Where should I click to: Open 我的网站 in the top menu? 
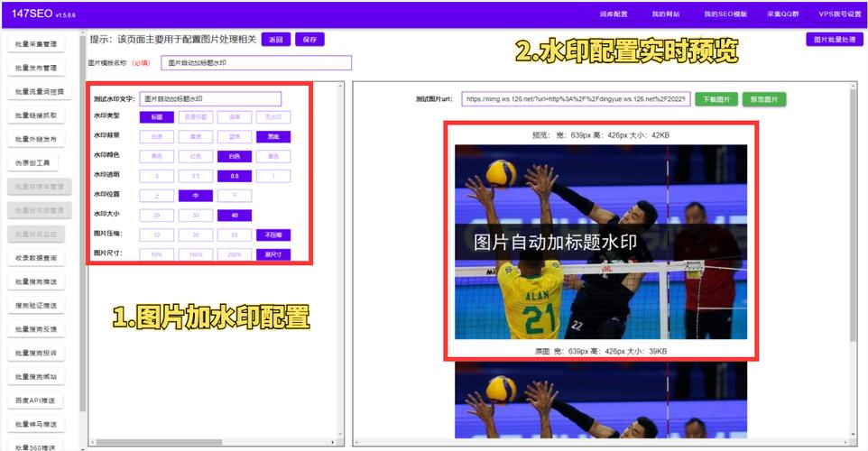click(x=666, y=14)
